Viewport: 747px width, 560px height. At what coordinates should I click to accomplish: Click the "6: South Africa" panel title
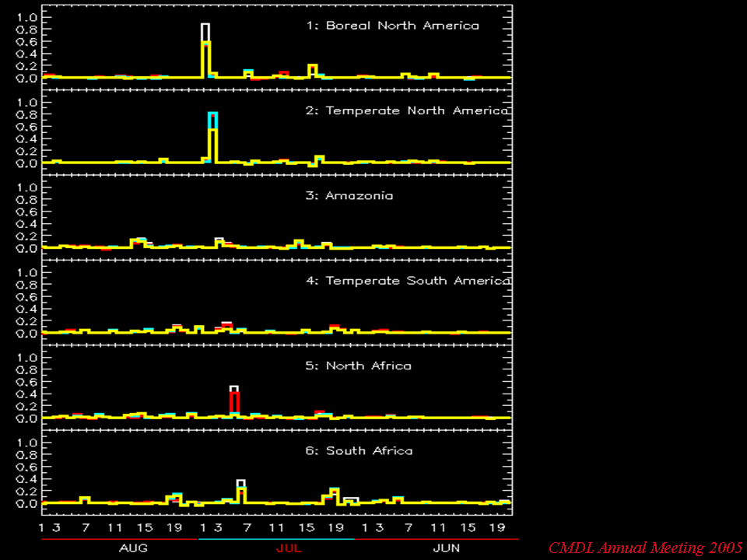(x=359, y=450)
